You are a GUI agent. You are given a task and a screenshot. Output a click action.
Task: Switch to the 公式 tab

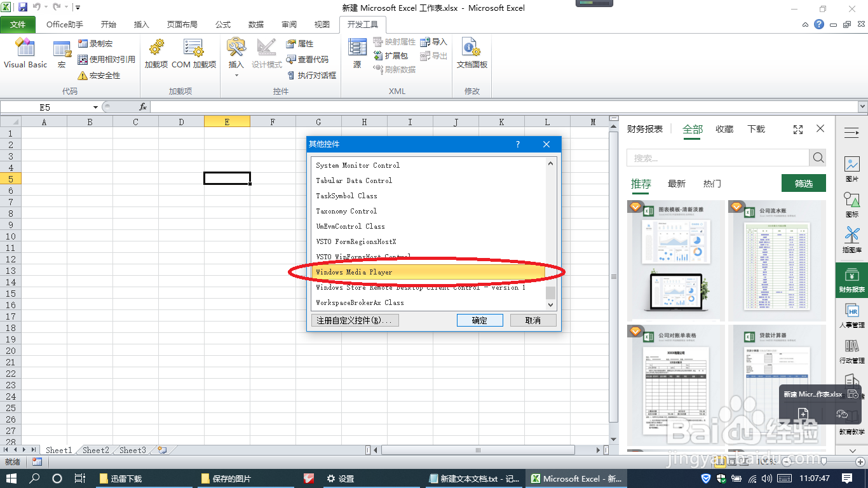[x=223, y=25]
